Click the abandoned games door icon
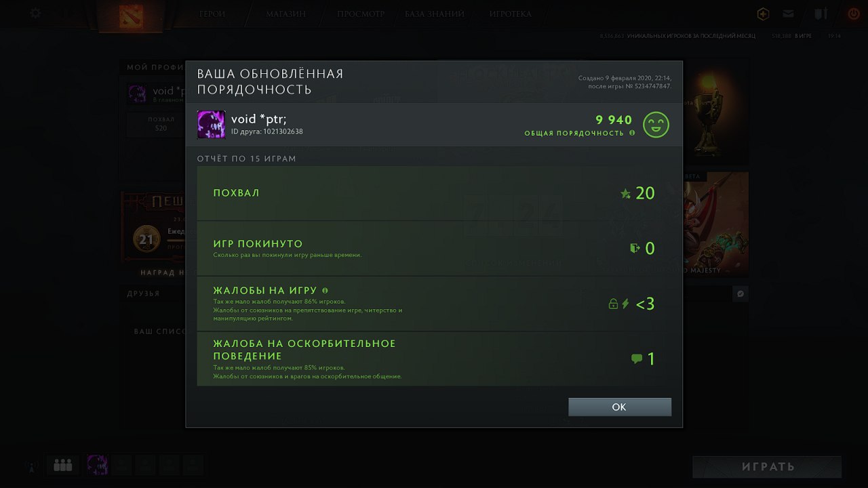Screen dimensions: 868x488 click(x=635, y=249)
